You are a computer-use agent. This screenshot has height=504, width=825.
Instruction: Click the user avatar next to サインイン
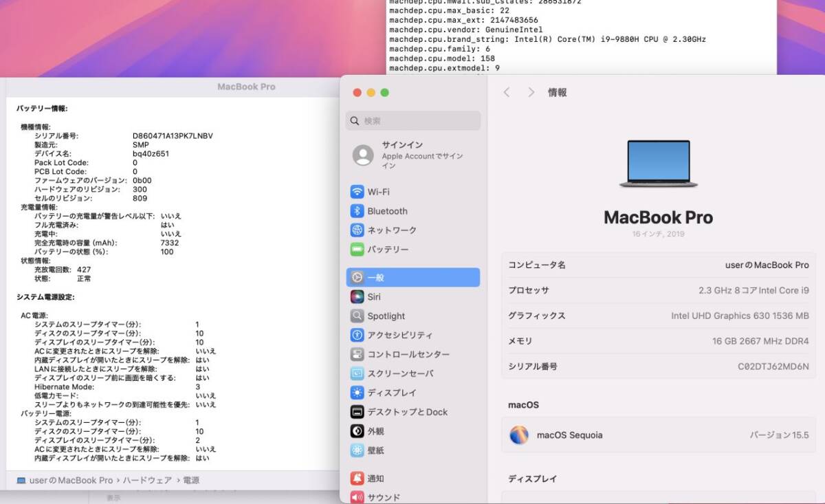(x=363, y=155)
